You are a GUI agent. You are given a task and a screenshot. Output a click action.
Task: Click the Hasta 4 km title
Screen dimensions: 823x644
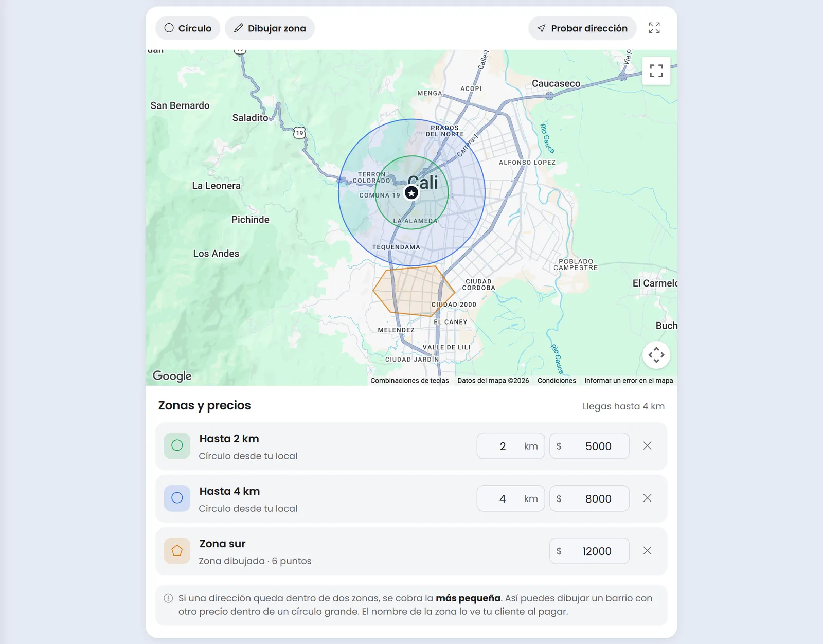click(x=229, y=491)
